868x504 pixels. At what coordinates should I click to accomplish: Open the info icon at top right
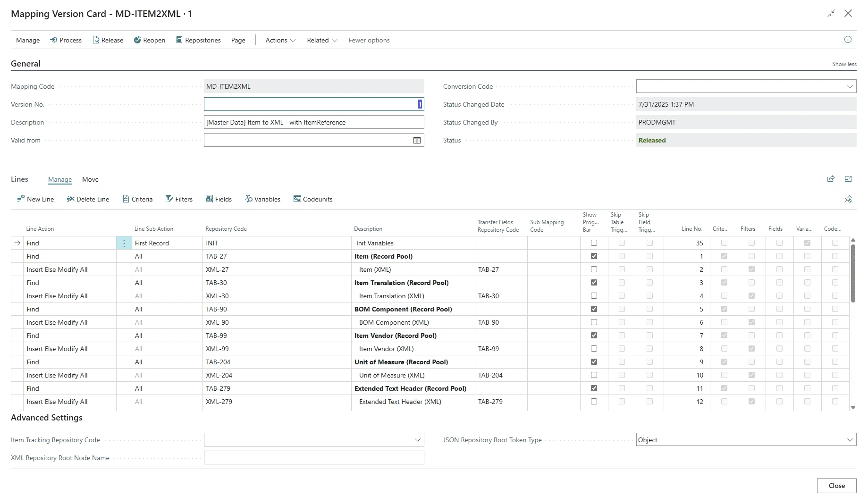click(x=848, y=40)
